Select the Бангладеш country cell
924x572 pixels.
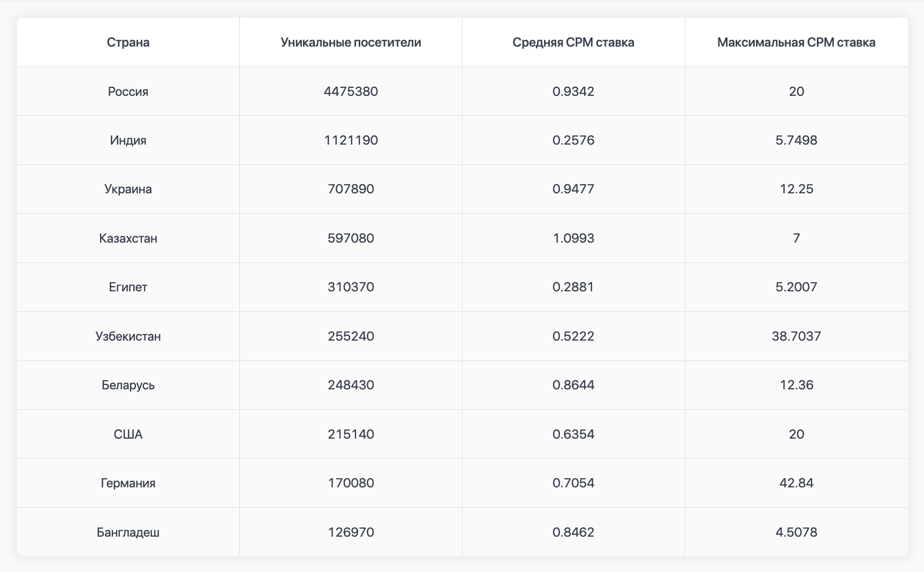(128, 532)
